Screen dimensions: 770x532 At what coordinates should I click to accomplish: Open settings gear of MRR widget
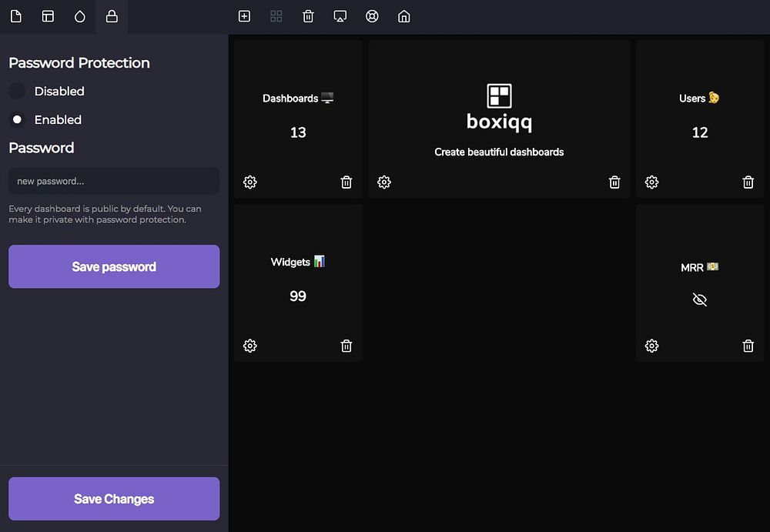click(651, 346)
